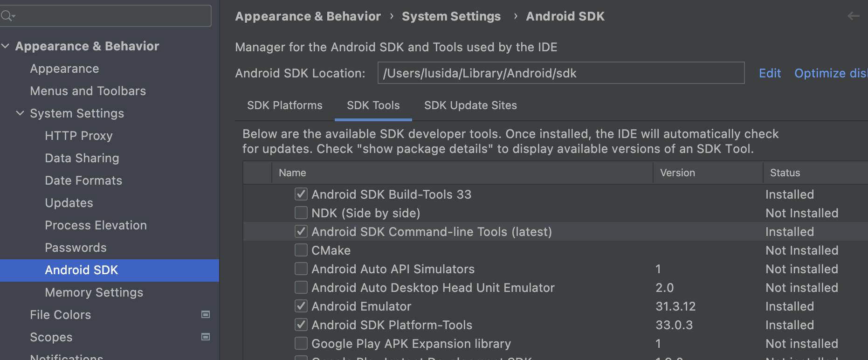
Task: Select Process Elevation in sidebar
Action: [96, 225]
